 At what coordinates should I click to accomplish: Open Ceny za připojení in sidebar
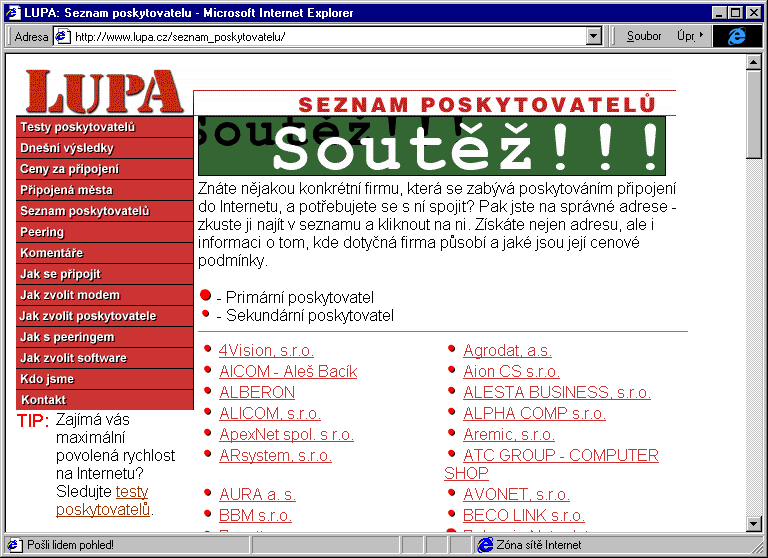point(105,169)
